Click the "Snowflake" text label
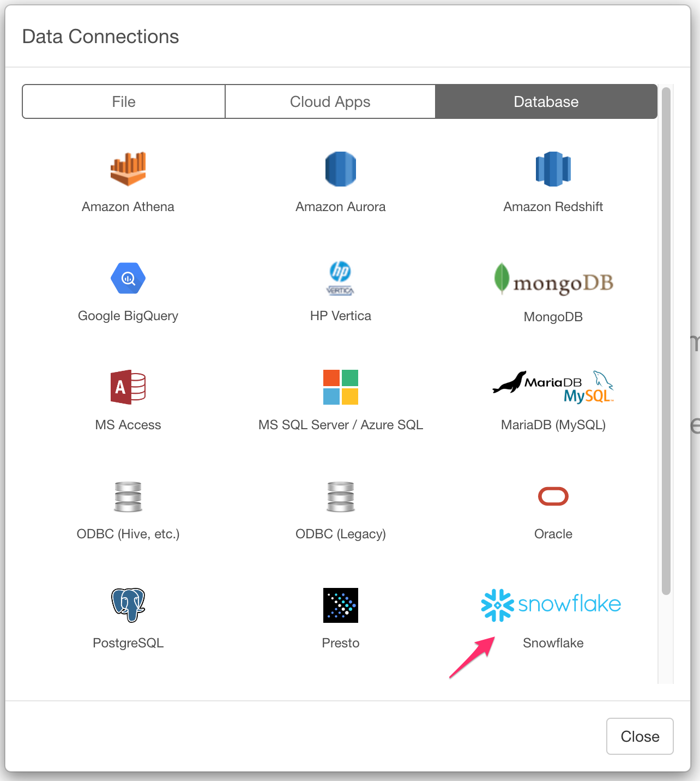 (x=553, y=643)
